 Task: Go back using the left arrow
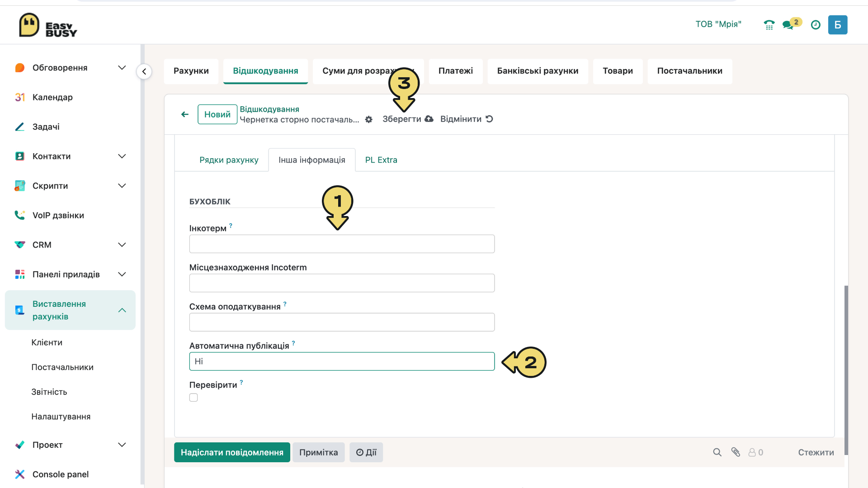pyautogui.click(x=184, y=114)
